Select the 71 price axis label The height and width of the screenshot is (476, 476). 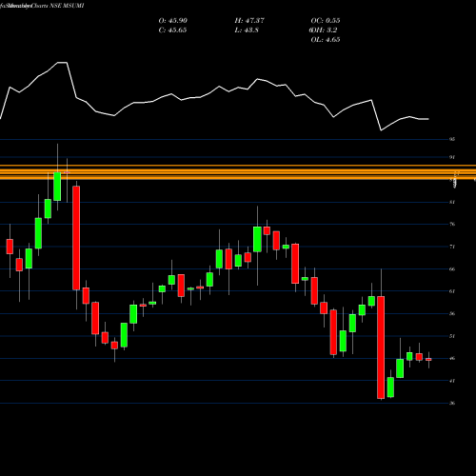coord(452,247)
